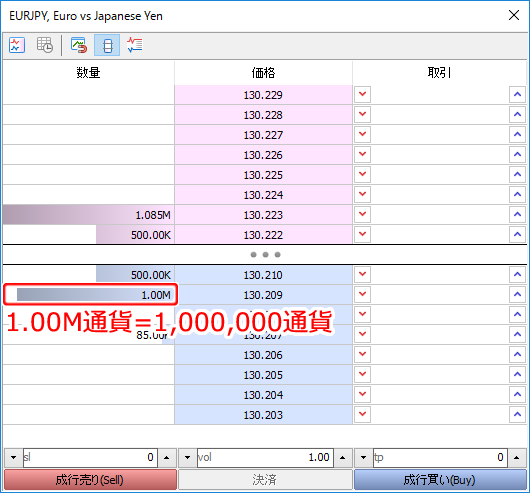This screenshot has width=530, height=493.
Task: Open the tick chart view icon
Action: click(17, 45)
